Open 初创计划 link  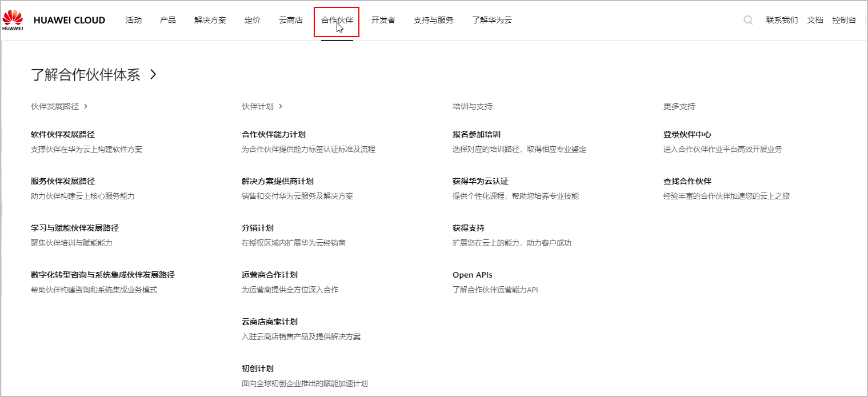(258, 368)
